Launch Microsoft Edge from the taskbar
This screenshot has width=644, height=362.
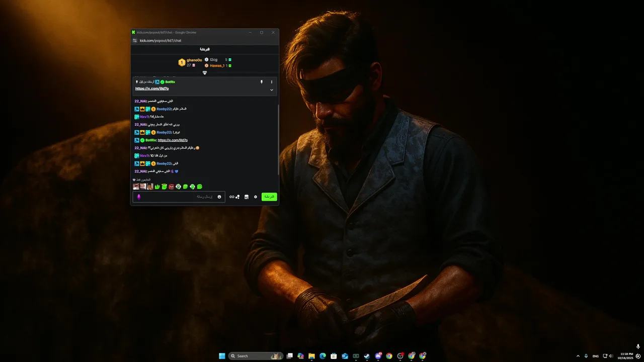coord(323,356)
